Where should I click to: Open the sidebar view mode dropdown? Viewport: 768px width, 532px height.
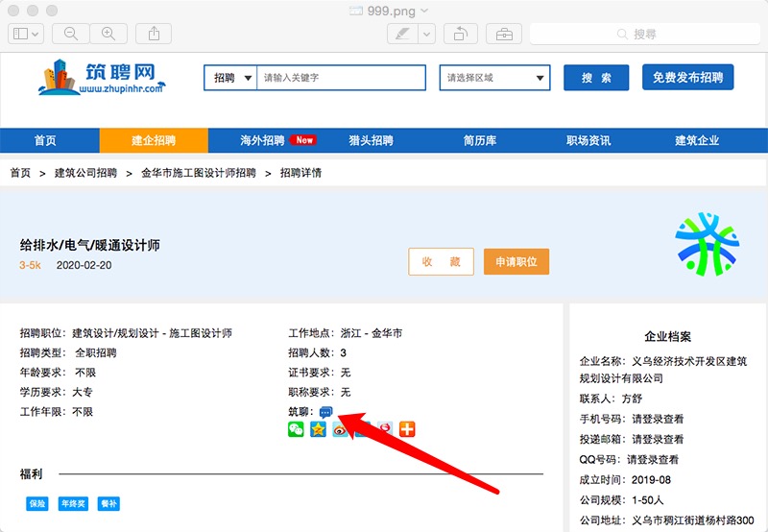25,34
